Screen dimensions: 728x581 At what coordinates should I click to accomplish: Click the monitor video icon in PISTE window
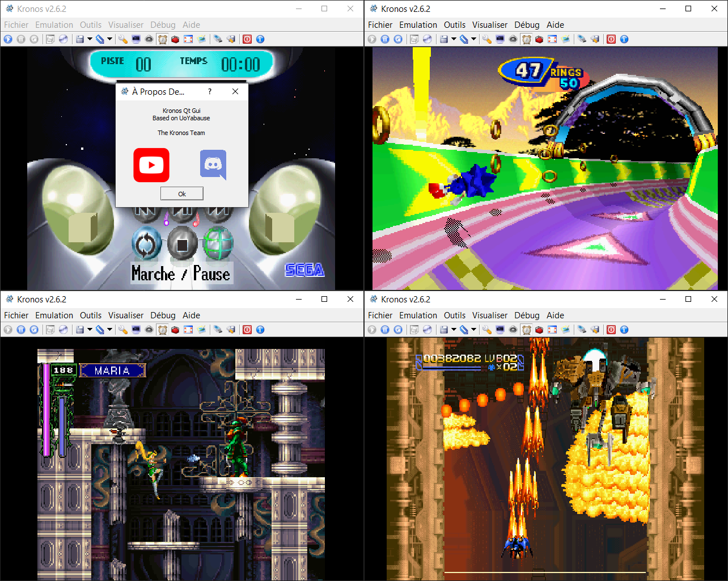pos(136,39)
